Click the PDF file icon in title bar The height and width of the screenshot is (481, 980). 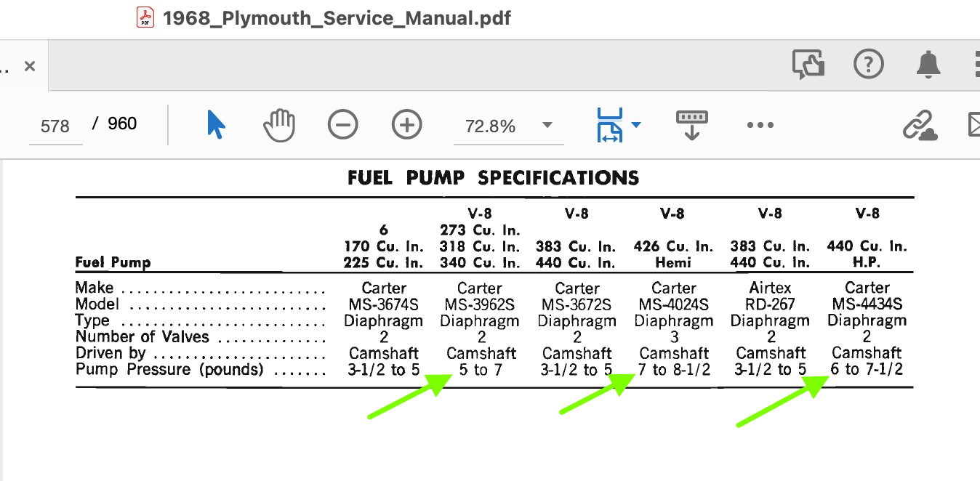pyautogui.click(x=145, y=17)
